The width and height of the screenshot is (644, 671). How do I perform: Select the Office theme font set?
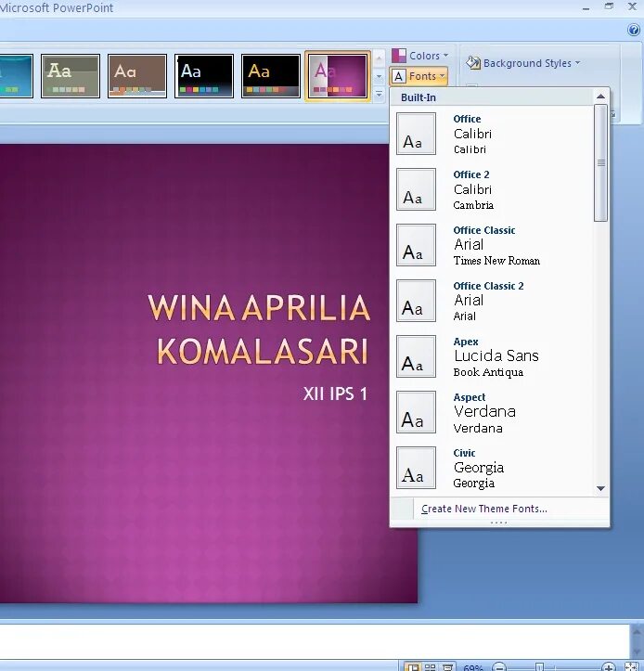click(x=492, y=134)
